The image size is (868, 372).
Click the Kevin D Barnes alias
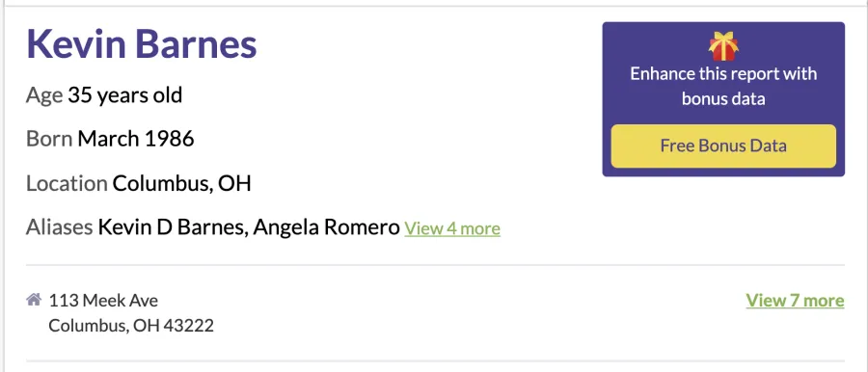[x=171, y=227]
